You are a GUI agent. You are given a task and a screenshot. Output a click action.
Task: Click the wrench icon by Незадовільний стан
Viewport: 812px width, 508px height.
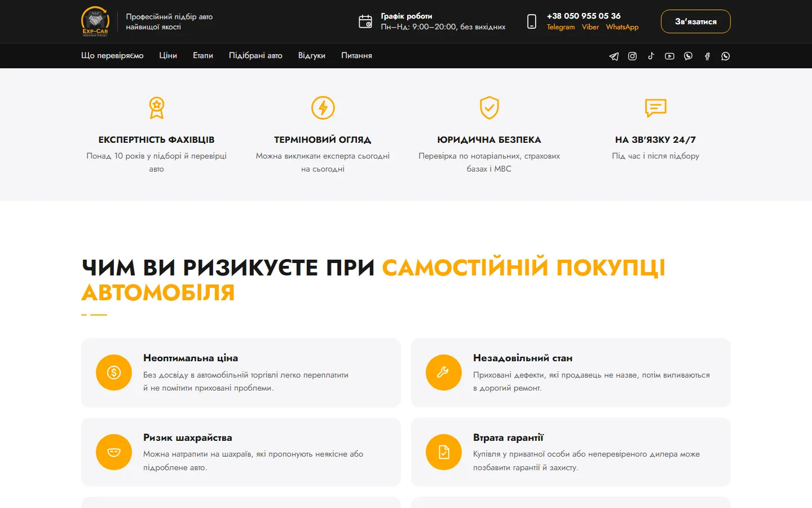click(444, 373)
